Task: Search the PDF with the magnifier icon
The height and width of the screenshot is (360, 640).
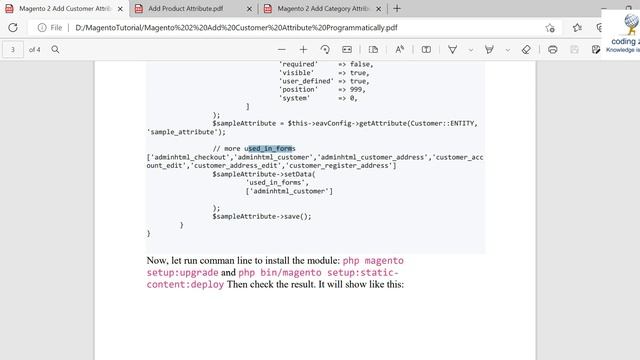Action: pos(55,49)
